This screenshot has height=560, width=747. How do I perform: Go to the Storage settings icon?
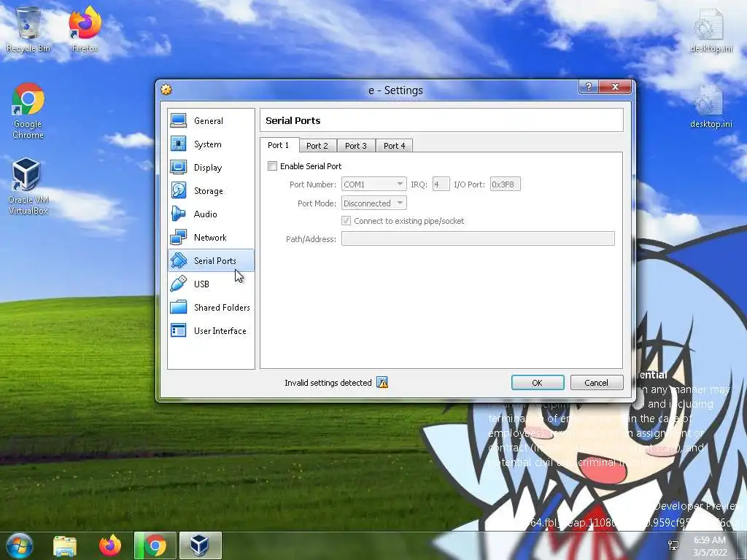pos(179,190)
